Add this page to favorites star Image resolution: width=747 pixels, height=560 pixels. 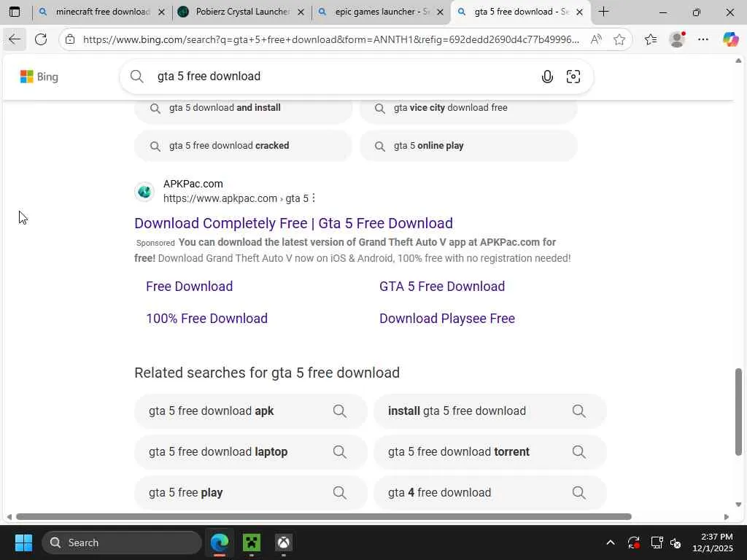[619, 39]
